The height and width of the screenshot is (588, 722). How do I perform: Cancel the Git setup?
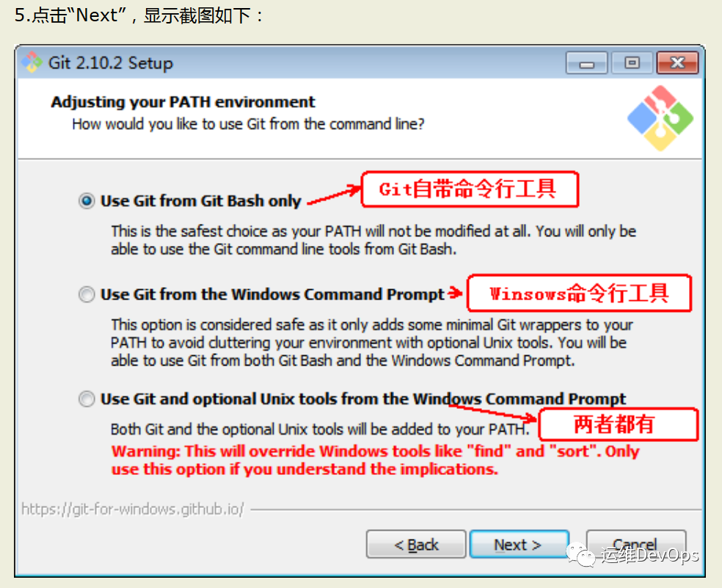click(x=636, y=545)
